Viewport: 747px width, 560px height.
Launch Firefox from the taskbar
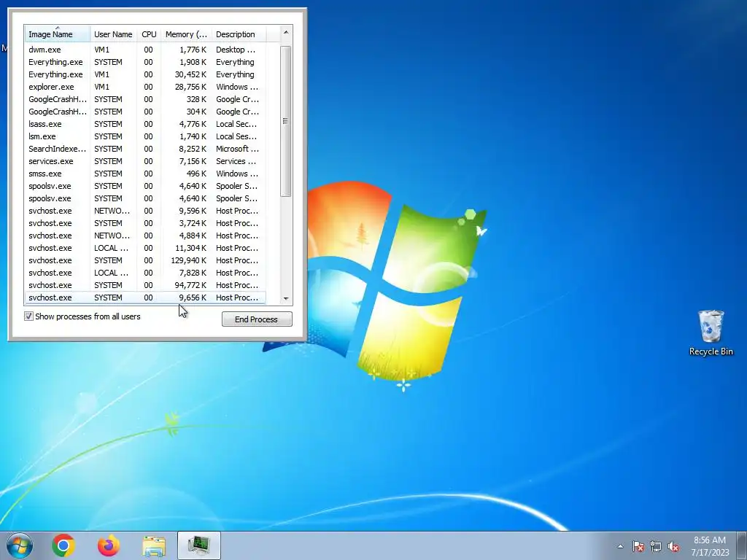[109, 545]
